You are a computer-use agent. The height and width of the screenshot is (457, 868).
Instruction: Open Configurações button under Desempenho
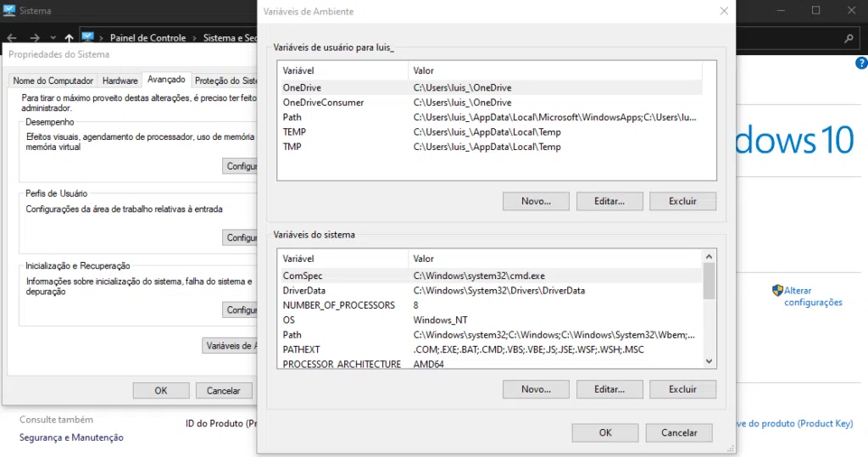pyautogui.click(x=240, y=165)
